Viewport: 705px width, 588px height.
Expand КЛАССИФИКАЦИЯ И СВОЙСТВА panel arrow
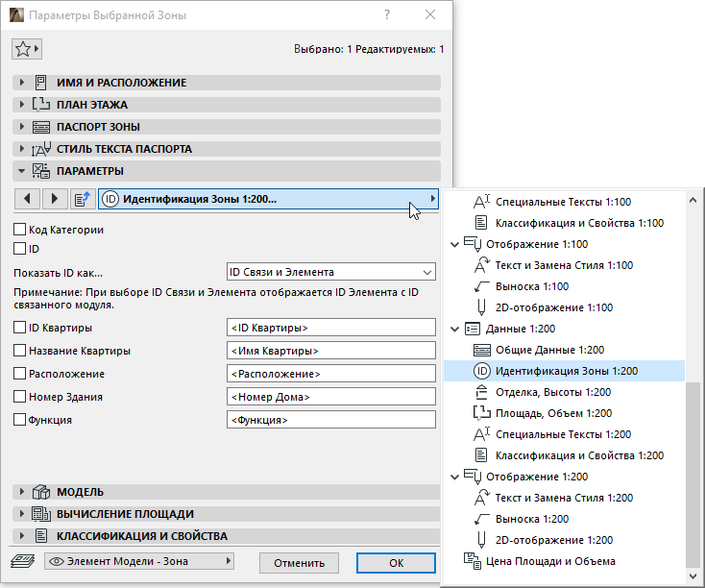pos(21,536)
